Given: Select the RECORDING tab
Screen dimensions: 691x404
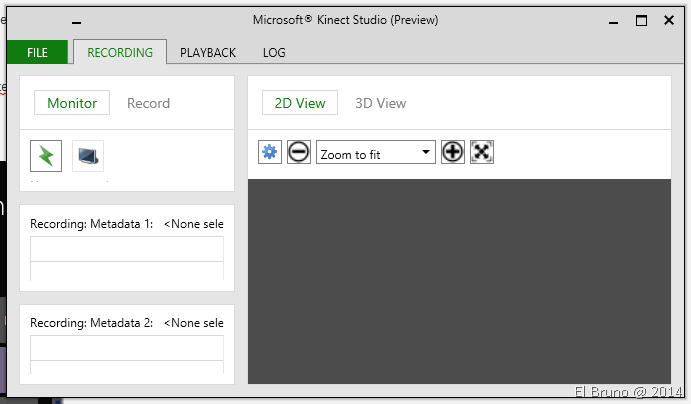Looking at the screenshot, I should click(120, 52).
